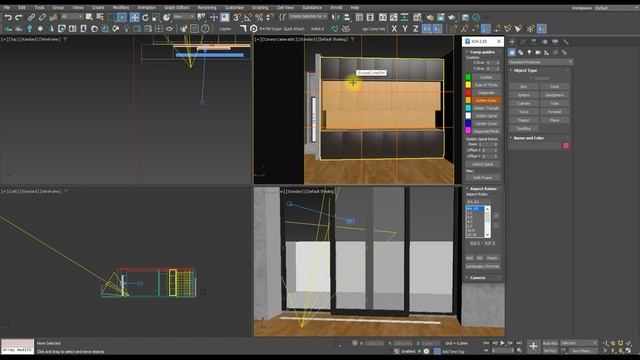
Task: Open the selection filter dropdown
Action: (72, 17)
